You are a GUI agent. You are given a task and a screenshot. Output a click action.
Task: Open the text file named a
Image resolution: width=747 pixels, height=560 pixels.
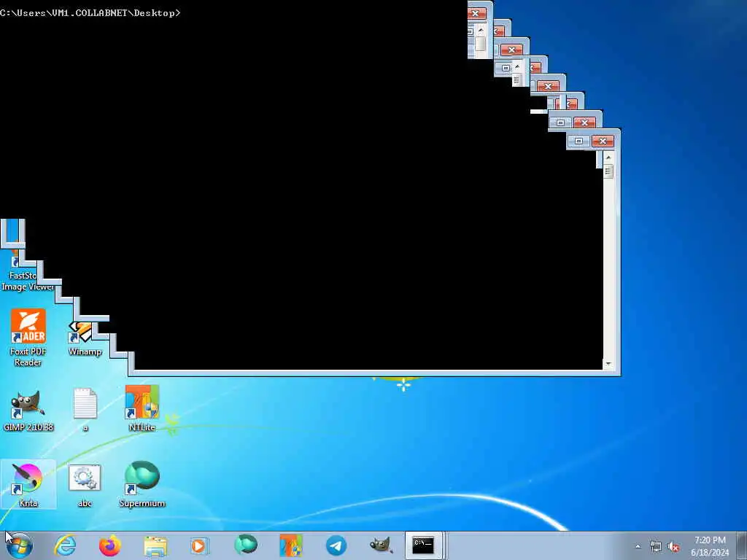coord(85,410)
